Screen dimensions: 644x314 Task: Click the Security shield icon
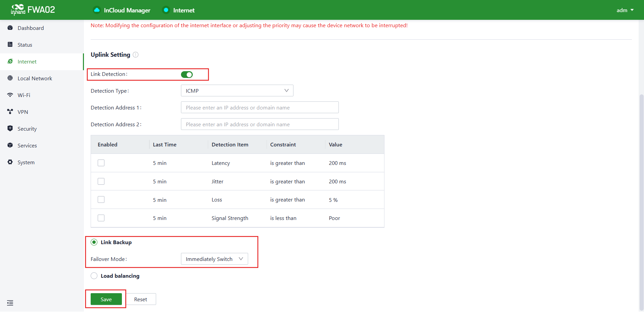pos(10,128)
